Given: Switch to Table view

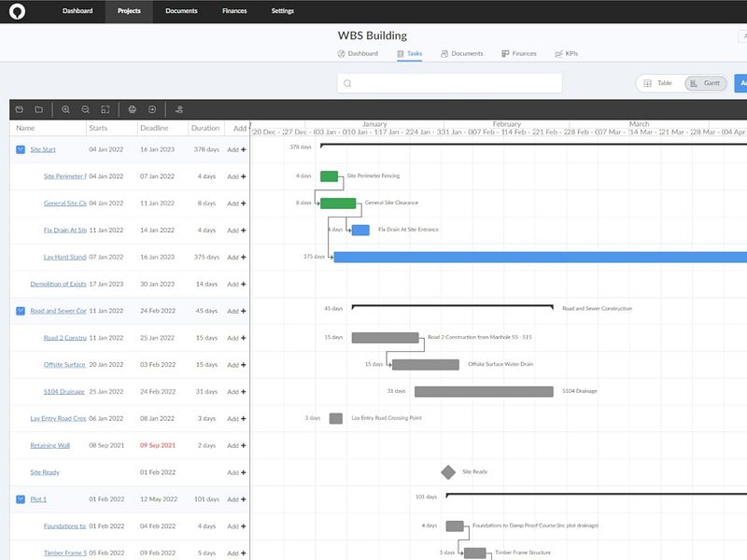Looking at the screenshot, I should (x=658, y=83).
